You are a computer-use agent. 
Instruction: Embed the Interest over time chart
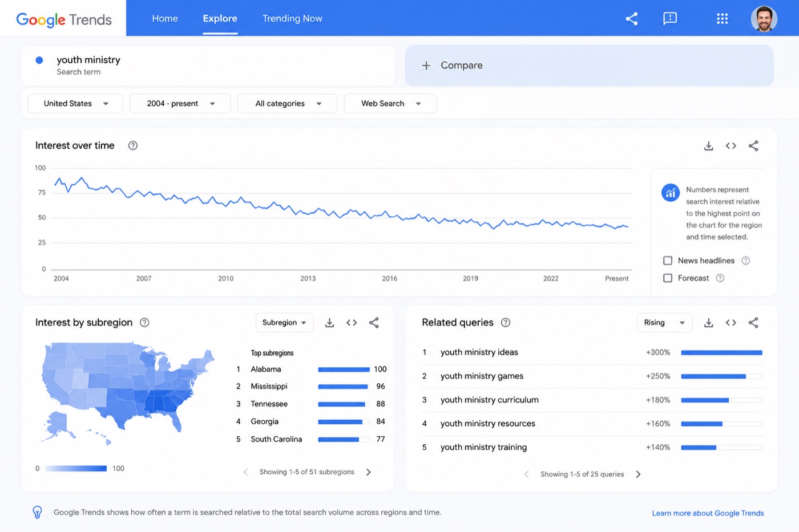click(x=731, y=146)
